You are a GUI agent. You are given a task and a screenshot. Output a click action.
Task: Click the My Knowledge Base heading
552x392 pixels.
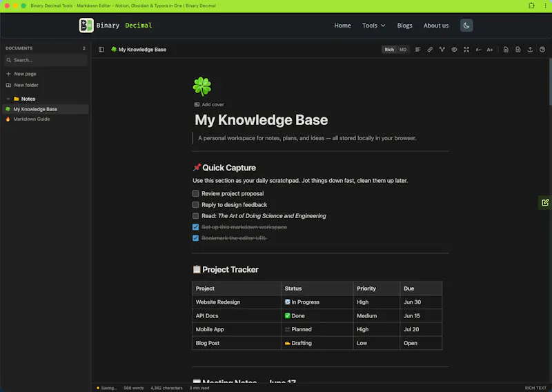coord(262,120)
